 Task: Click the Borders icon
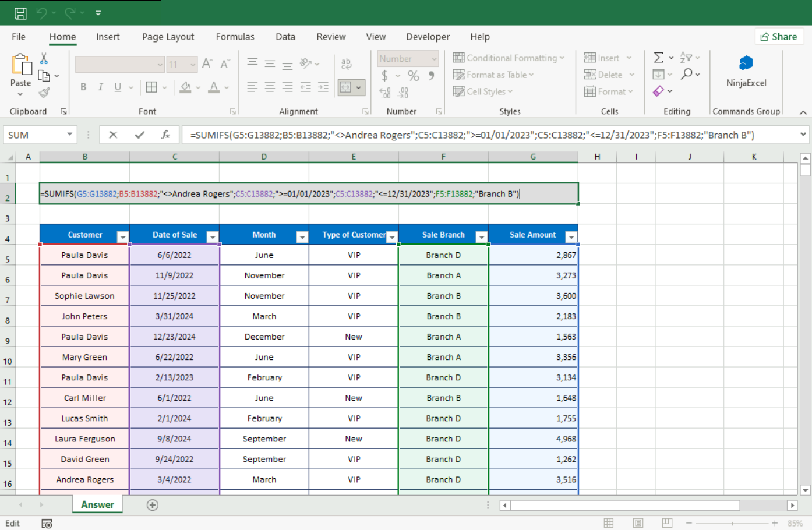click(x=151, y=87)
